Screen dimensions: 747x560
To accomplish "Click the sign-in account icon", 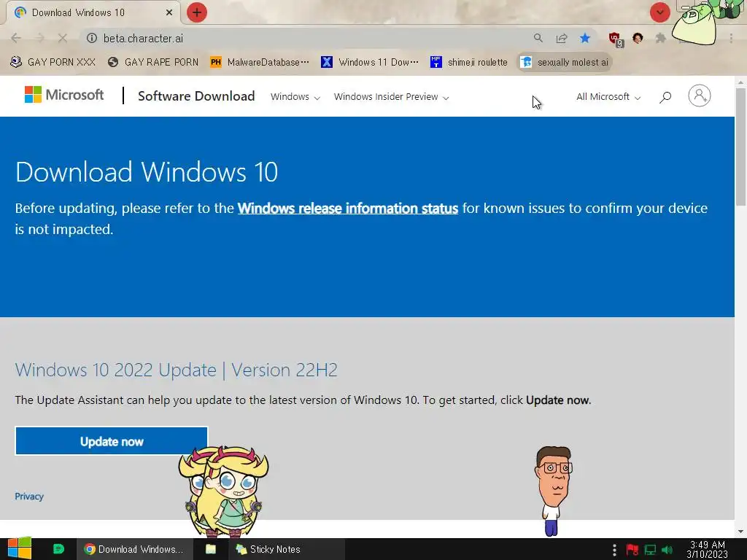I will click(x=700, y=96).
